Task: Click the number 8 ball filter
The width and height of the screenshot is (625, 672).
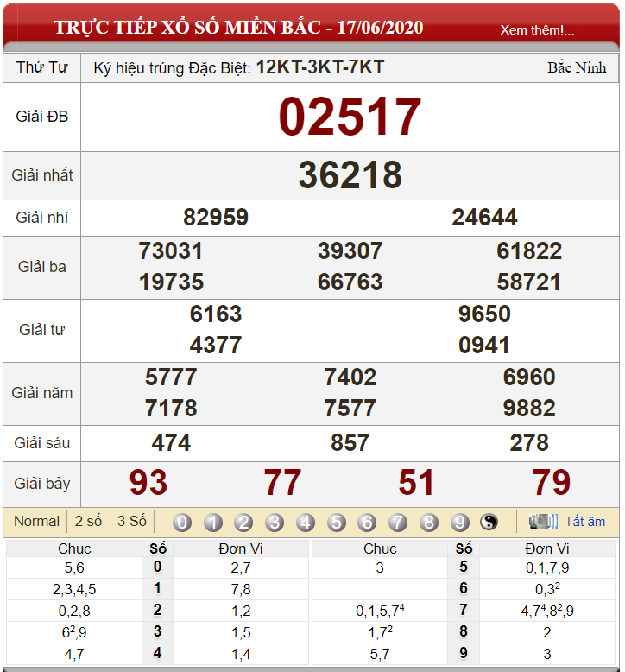Action: click(x=429, y=523)
